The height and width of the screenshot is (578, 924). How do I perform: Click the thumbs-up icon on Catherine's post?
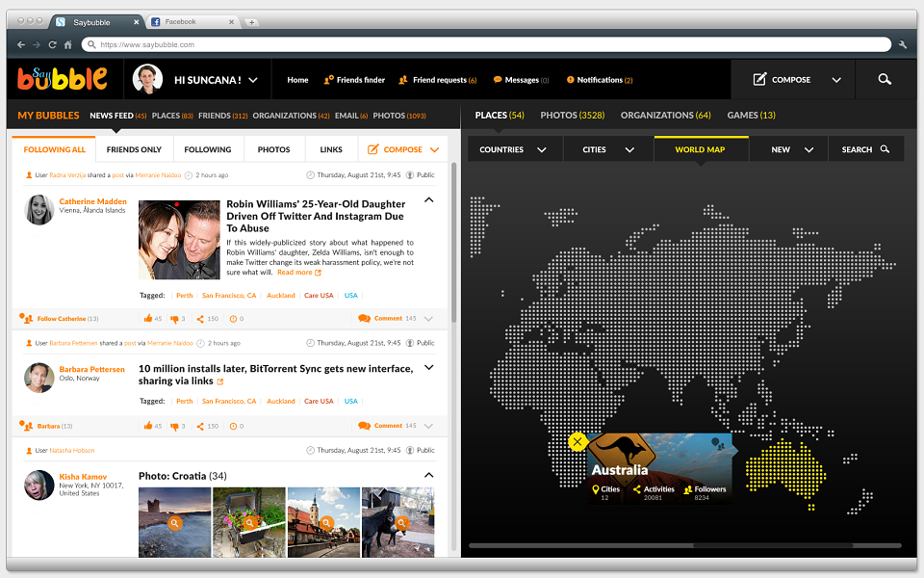click(148, 319)
